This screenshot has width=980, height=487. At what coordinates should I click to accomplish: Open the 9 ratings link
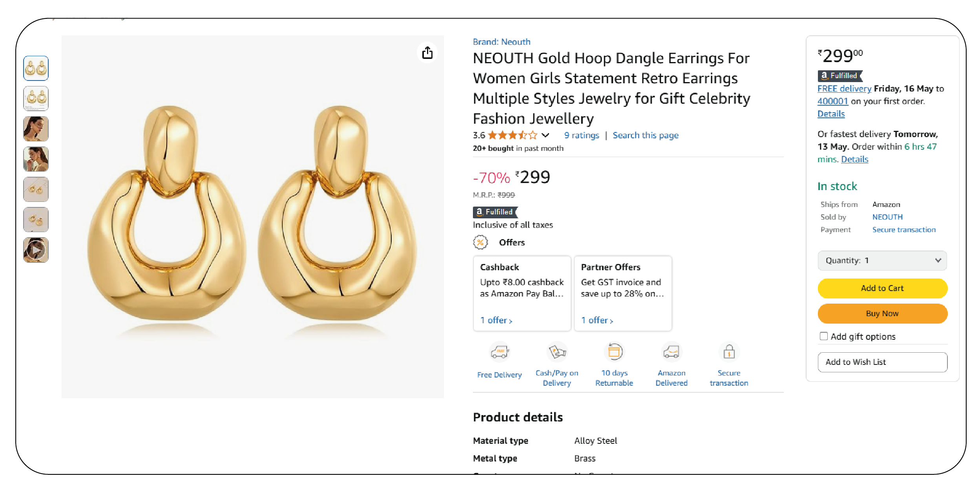pyautogui.click(x=581, y=135)
